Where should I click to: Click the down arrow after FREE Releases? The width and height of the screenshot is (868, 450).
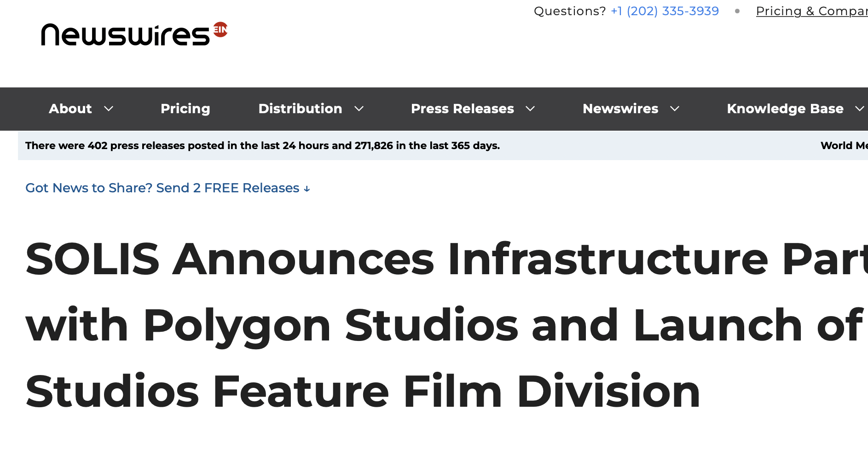click(307, 189)
